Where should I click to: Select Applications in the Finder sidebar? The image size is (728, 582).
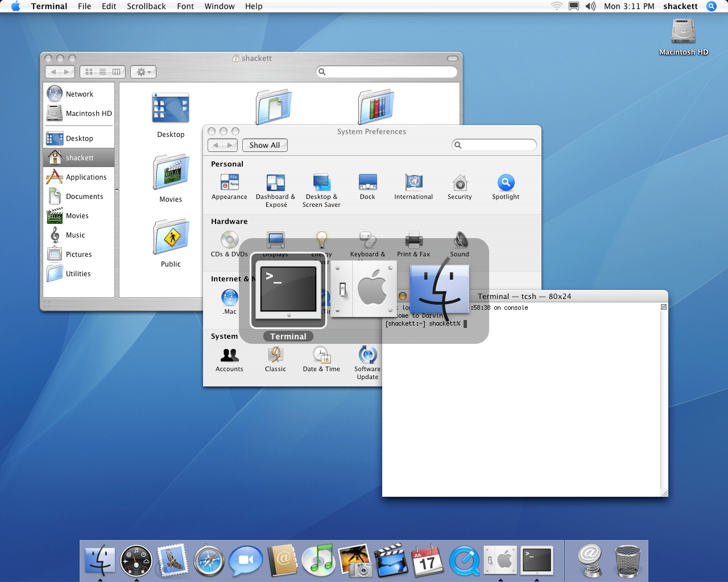click(x=86, y=177)
